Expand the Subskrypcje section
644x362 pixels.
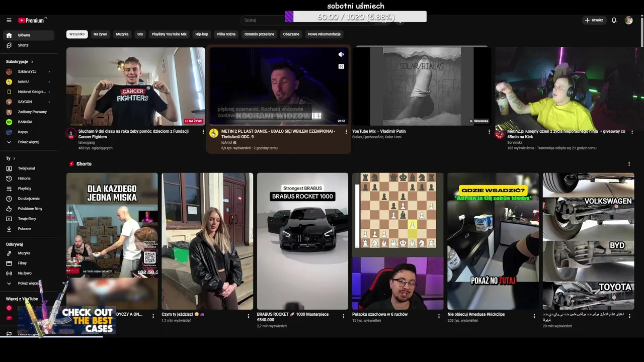click(20, 61)
